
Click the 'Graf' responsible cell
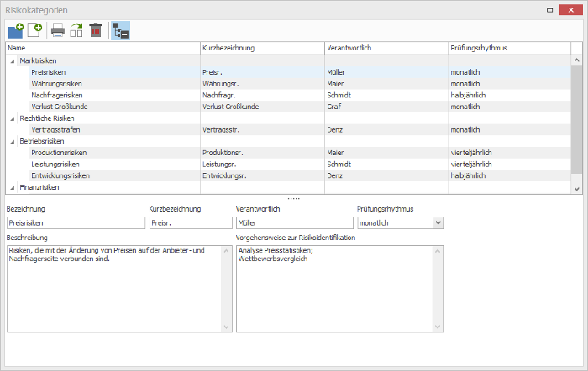coord(386,107)
